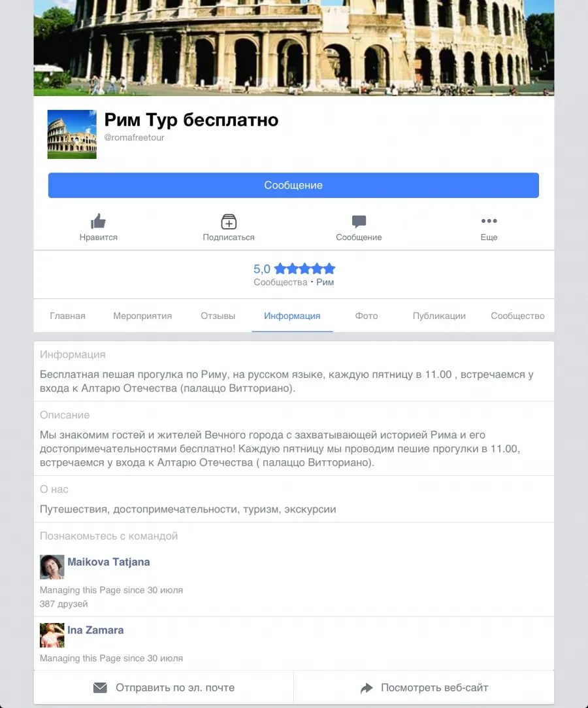Click the О нас section heading

pyautogui.click(x=54, y=489)
